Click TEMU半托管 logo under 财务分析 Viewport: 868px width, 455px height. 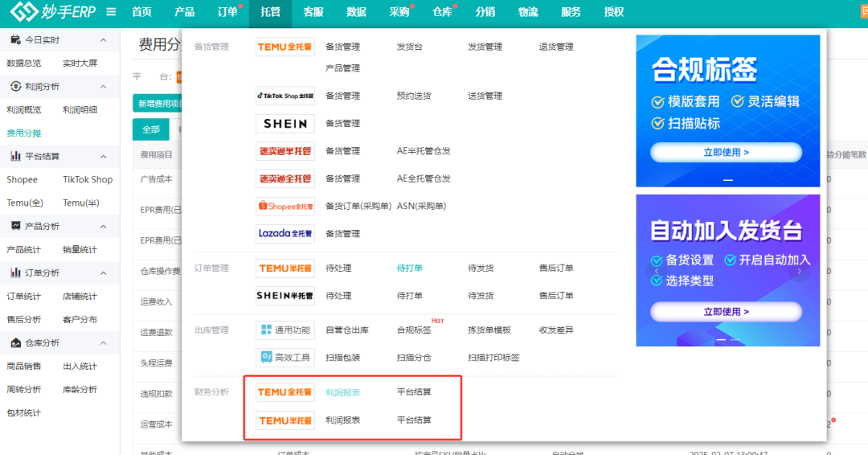tap(285, 420)
